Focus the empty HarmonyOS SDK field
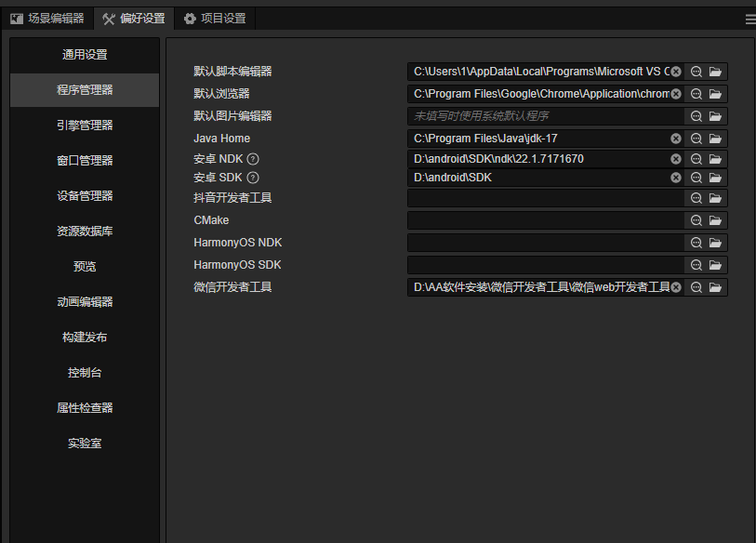This screenshot has height=543, width=756. coord(546,265)
